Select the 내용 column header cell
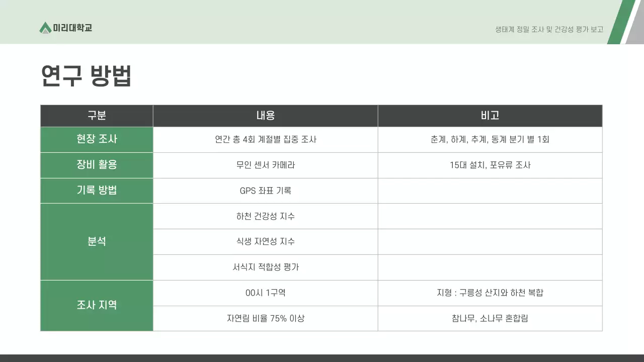 tap(265, 116)
